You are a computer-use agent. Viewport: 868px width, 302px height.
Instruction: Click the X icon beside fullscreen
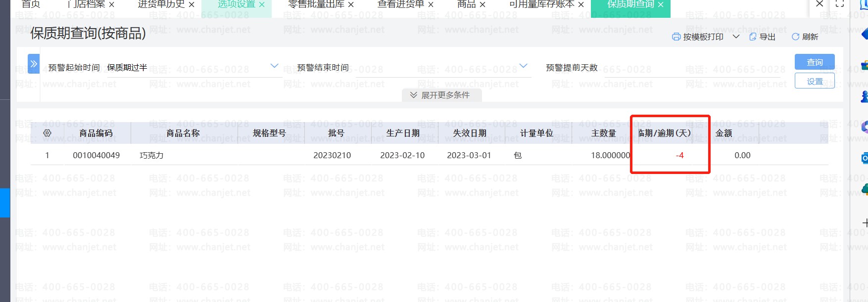(x=820, y=4)
